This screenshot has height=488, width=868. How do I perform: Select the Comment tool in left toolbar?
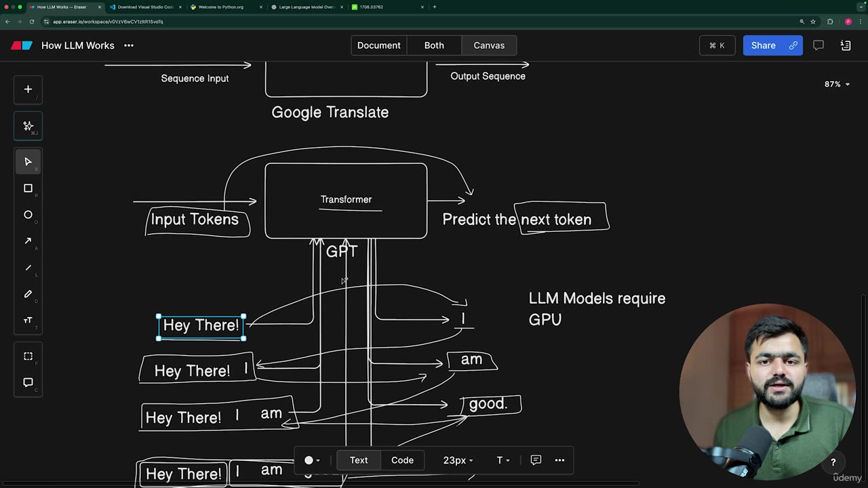click(x=28, y=382)
